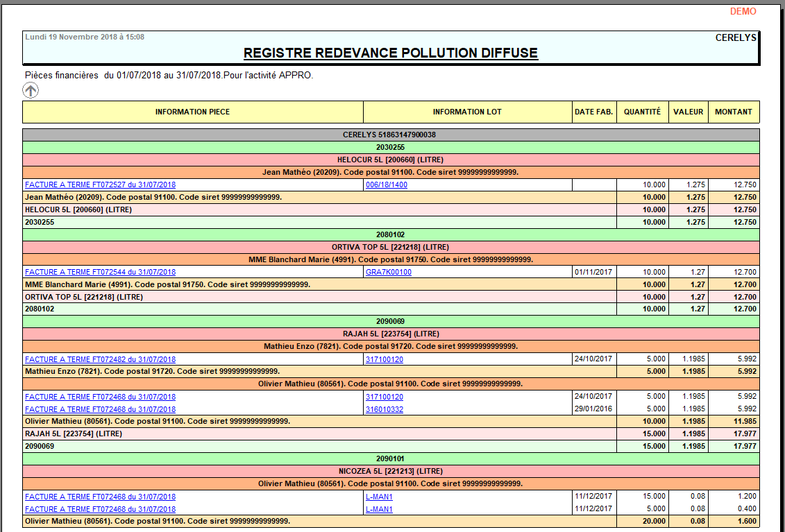Collapse the HELOCUR 5L product row
Image resolution: width=785 pixels, height=532 pixels.
(x=391, y=160)
